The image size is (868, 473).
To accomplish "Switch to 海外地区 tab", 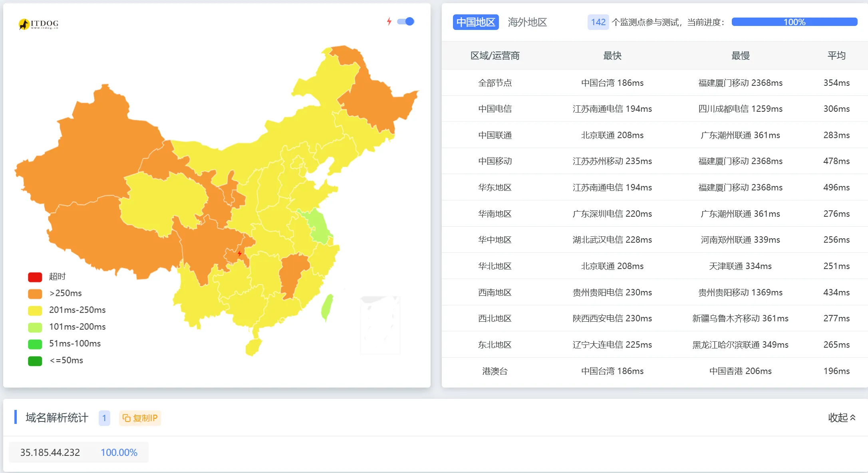I will click(527, 22).
